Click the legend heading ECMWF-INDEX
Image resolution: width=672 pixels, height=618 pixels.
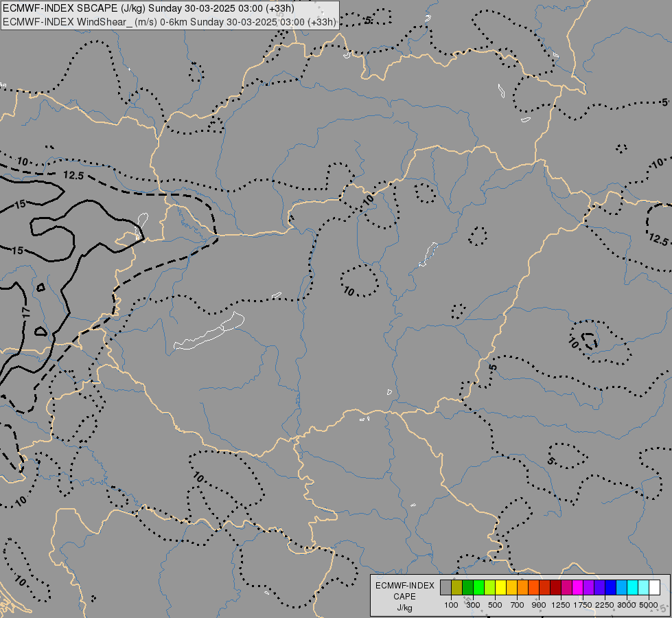tap(404, 586)
